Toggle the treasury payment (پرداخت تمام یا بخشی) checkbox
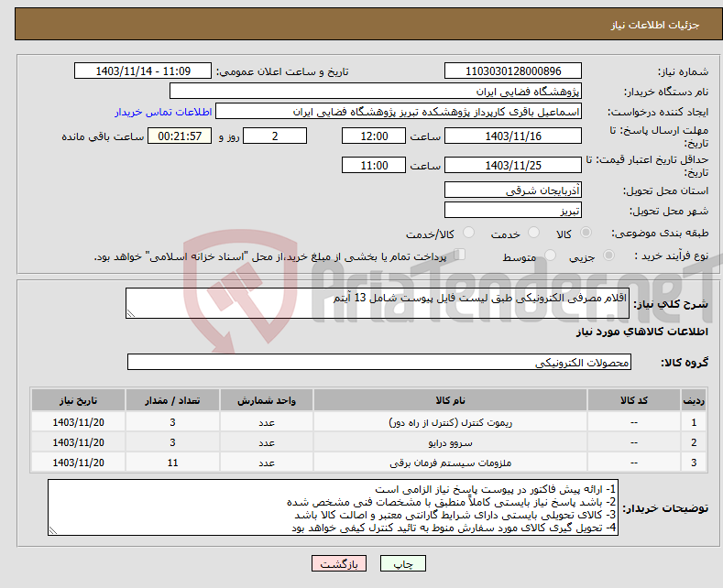This screenshot has width=723, height=588. [x=461, y=256]
